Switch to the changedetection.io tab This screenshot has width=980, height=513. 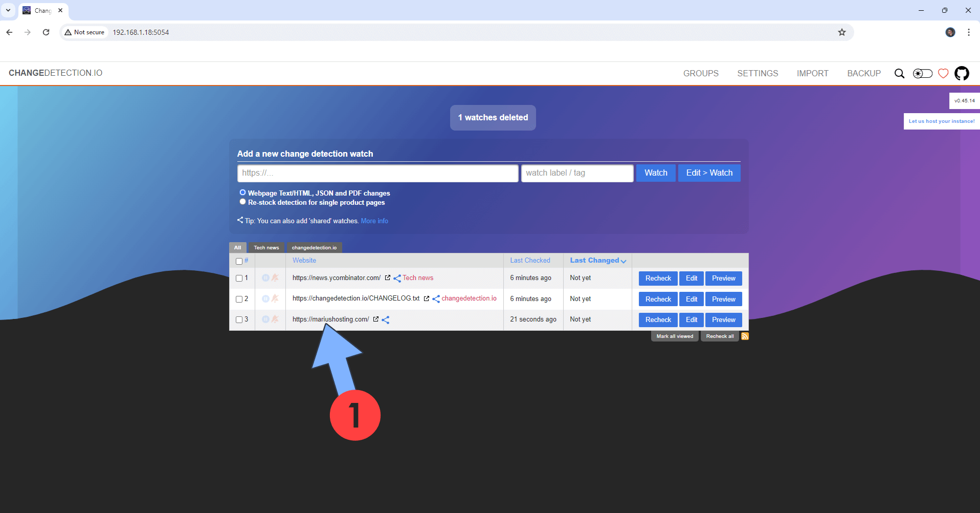pyautogui.click(x=314, y=248)
